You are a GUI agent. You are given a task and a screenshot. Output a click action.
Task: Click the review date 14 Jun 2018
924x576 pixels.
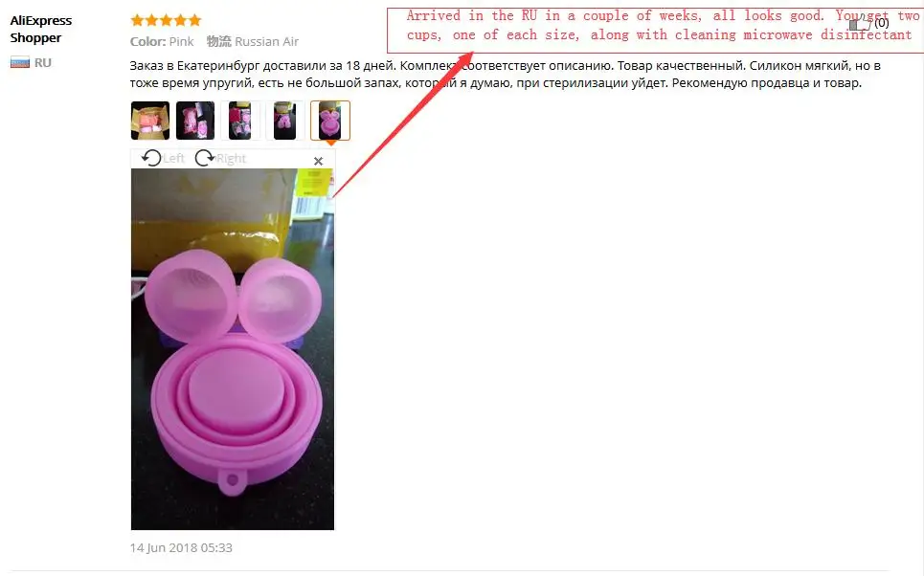tap(181, 547)
